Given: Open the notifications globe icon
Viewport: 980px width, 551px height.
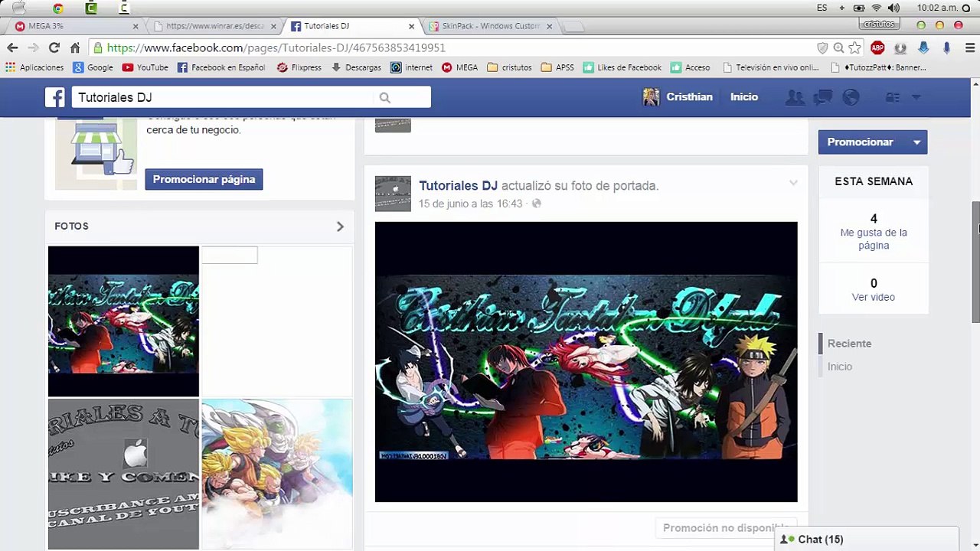Looking at the screenshot, I should point(851,97).
